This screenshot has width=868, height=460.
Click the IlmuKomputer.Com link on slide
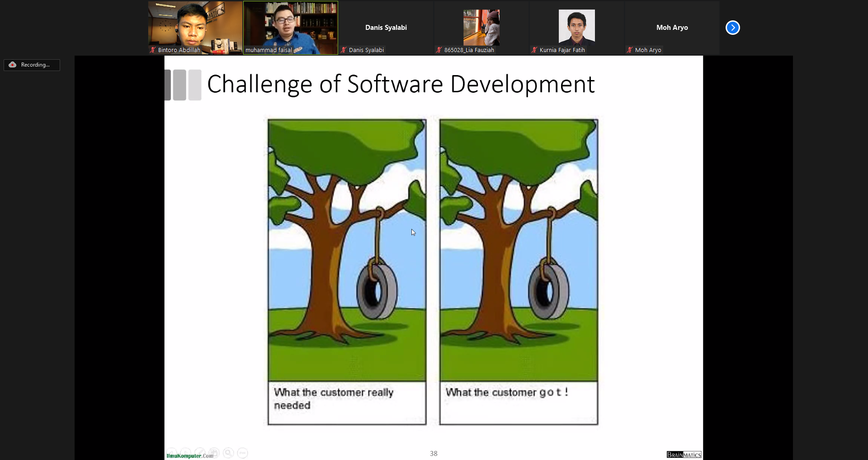click(x=190, y=456)
